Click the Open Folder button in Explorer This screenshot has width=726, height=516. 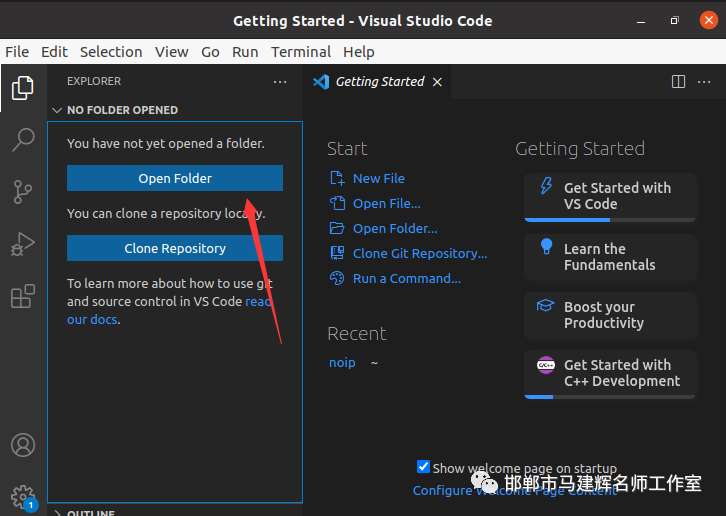tap(175, 178)
